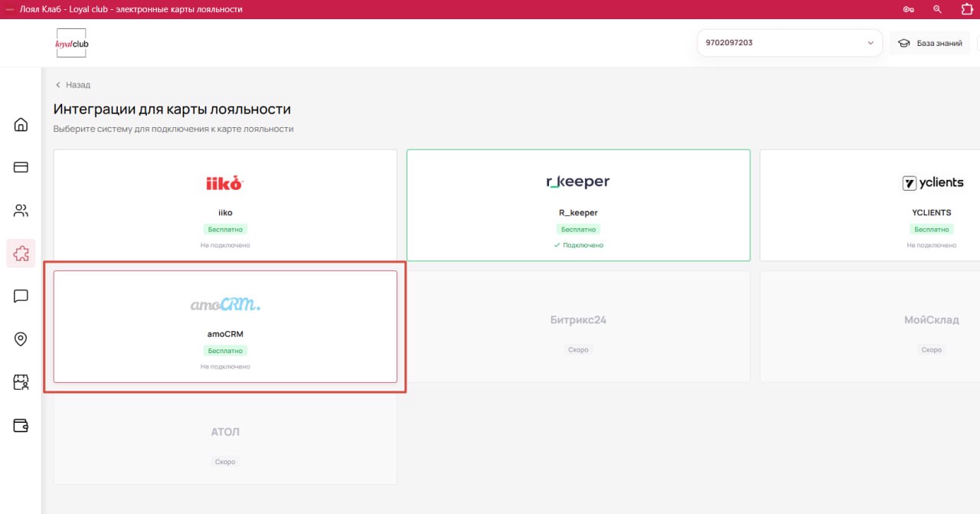The width and height of the screenshot is (980, 514).
Task: Click Бесплатно badge on YCLIENTS card
Action: (x=932, y=229)
